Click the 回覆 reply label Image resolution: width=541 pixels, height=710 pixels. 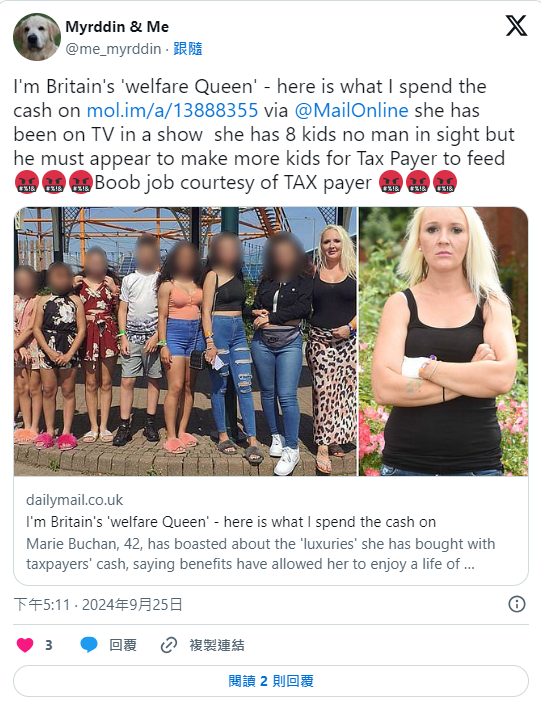click(123, 645)
